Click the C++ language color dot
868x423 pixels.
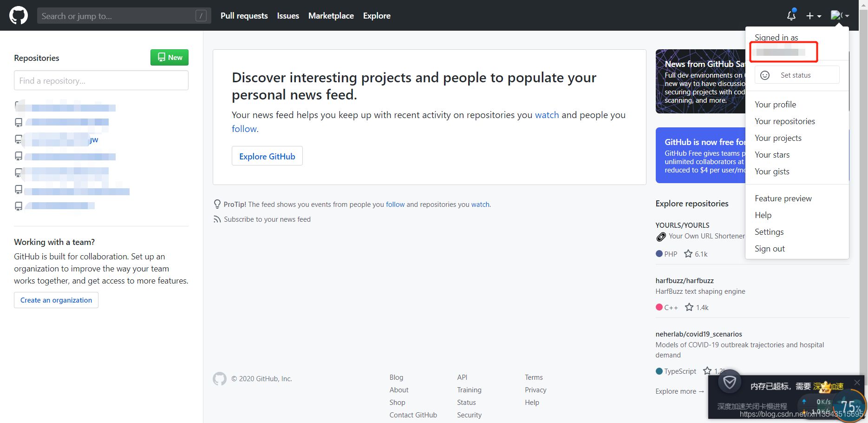click(x=659, y=307)
